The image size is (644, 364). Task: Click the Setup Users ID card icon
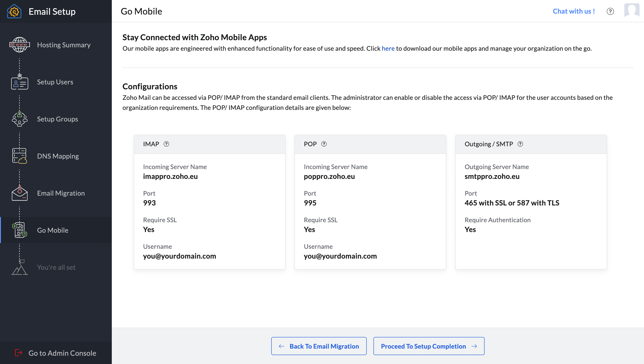(19, 82)
